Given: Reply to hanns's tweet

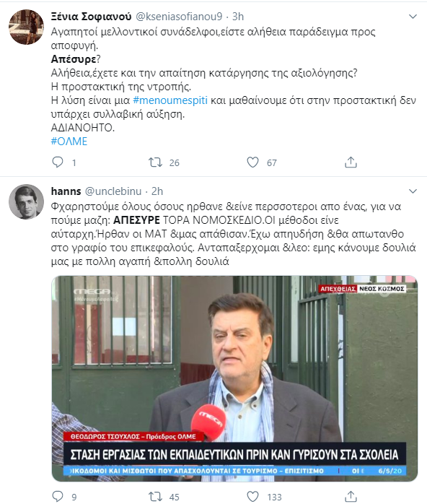Looking at the screenshot, I should (58, 497).
